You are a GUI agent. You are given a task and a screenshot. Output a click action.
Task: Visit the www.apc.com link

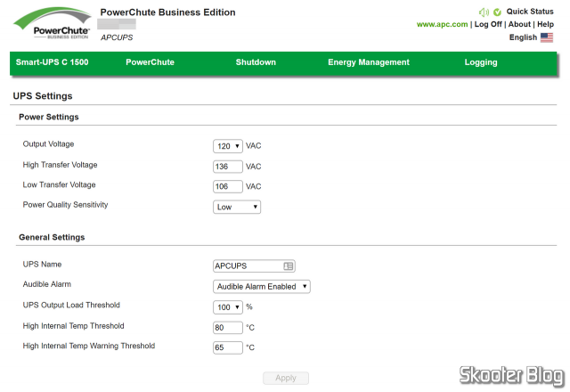(x=442, y=24)
